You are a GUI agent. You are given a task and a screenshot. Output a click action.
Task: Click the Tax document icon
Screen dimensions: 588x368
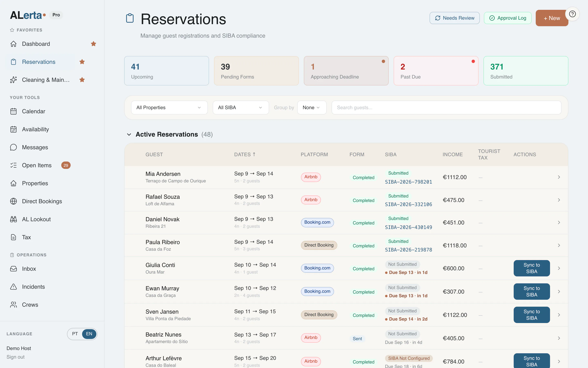pos(14,237)
